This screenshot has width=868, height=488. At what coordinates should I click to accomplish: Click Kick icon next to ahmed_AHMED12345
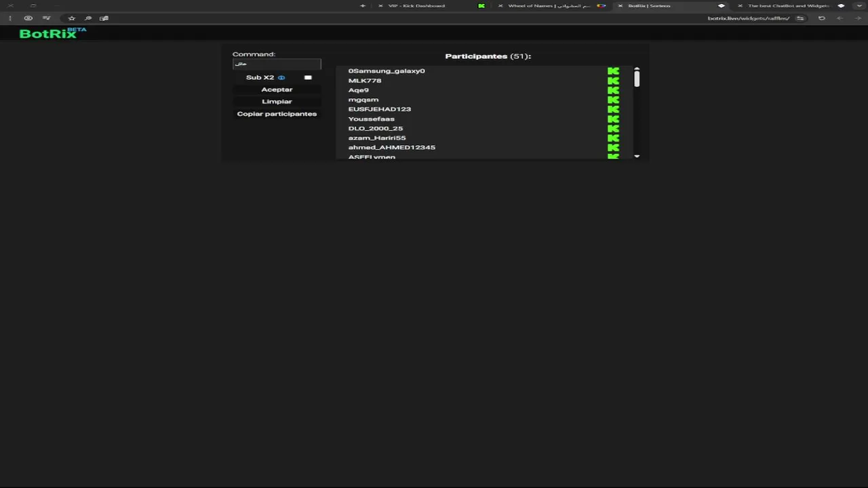(613, 147)
